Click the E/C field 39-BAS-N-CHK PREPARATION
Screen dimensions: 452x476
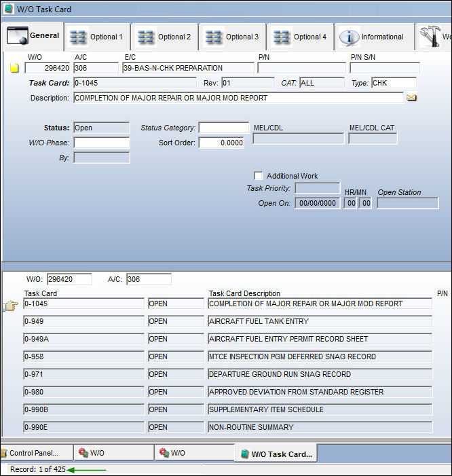pos(188,68)
